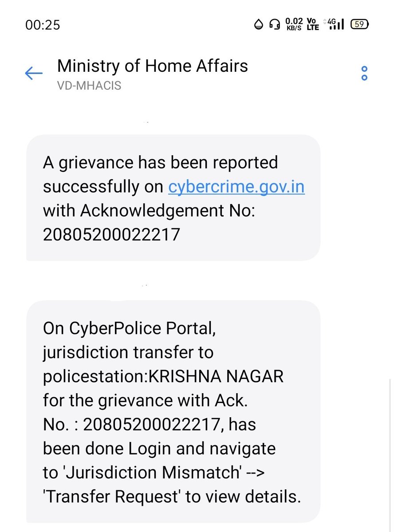
Task: Tap the scrollbar on the right edge
Action: (x=389, y=454)
